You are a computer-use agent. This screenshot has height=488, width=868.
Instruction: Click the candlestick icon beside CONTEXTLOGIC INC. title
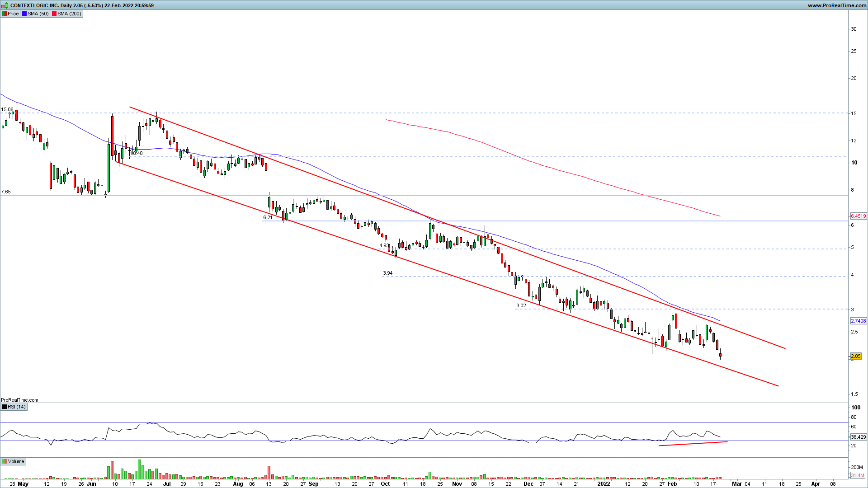click(x=5, y=5)
